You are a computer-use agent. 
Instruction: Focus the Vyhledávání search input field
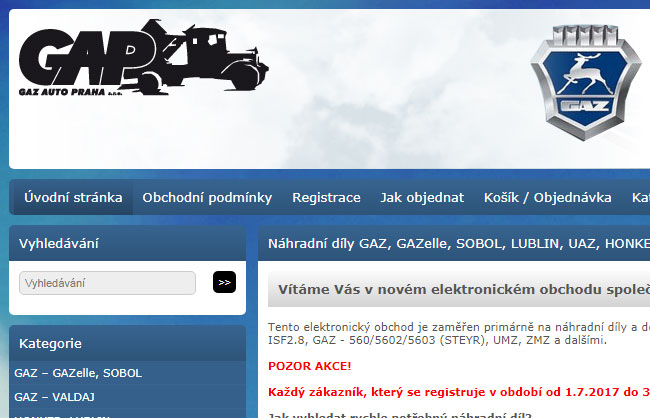[x=107, y=283]
